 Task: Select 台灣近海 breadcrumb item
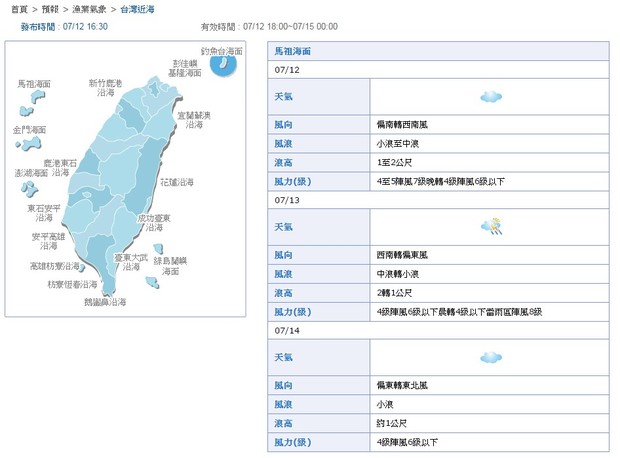[136, 8]
